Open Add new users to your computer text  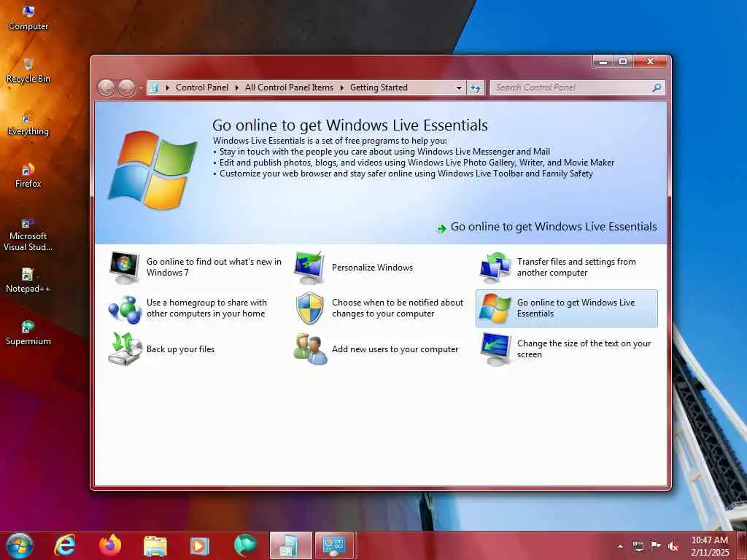coord(395,349)
